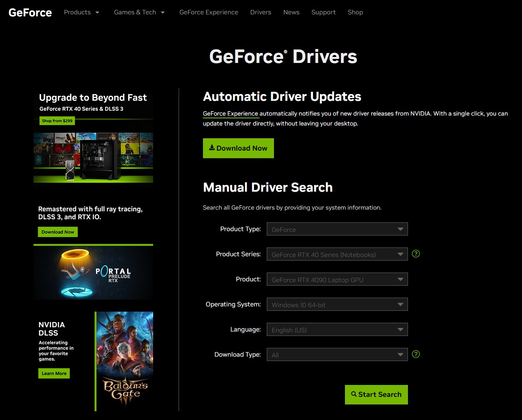This screenshot has height=420, width=522.
Task: Click the Shop from $299 button
Action: (57, 121)
